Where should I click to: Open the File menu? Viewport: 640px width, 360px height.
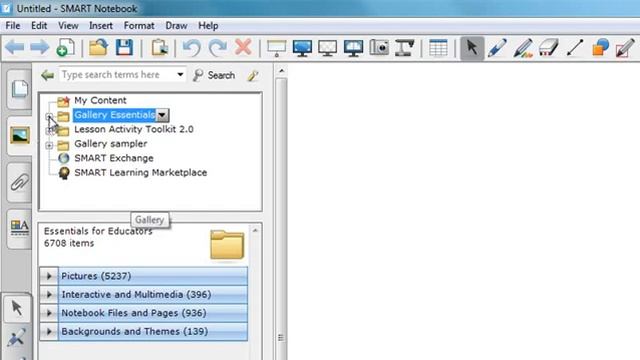coord(13,26)
